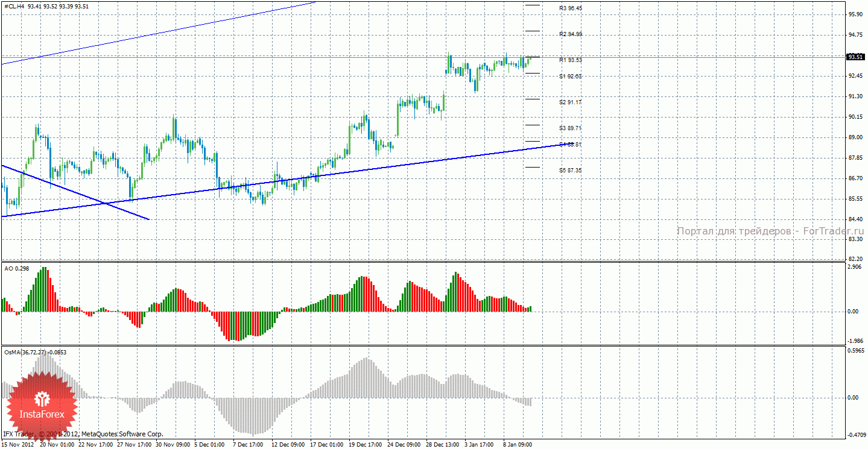The width and height of the screenshot is (868, 449).
Task: Select the S3 89.71 pivot label
Action: pyautogui.click(x=571, y=128)
